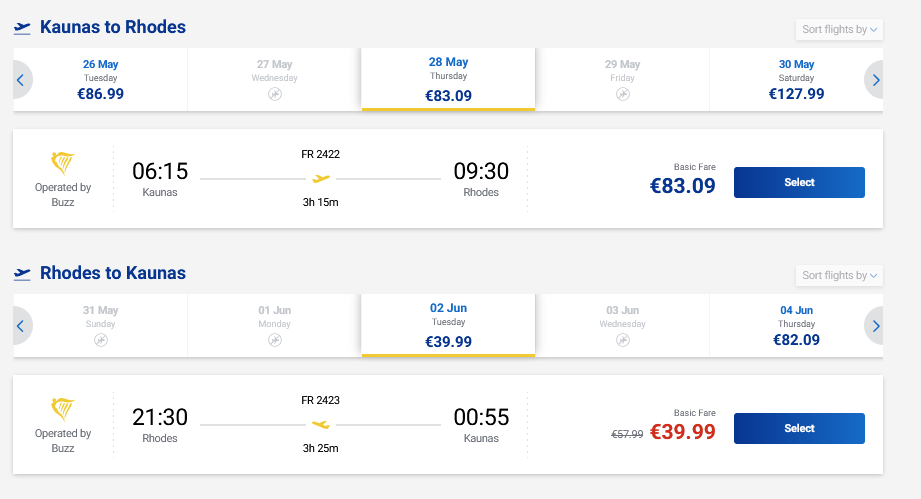Show later return dates with right arrow
The width and height of the screenshot is (921, 499).
pos(876,326)
